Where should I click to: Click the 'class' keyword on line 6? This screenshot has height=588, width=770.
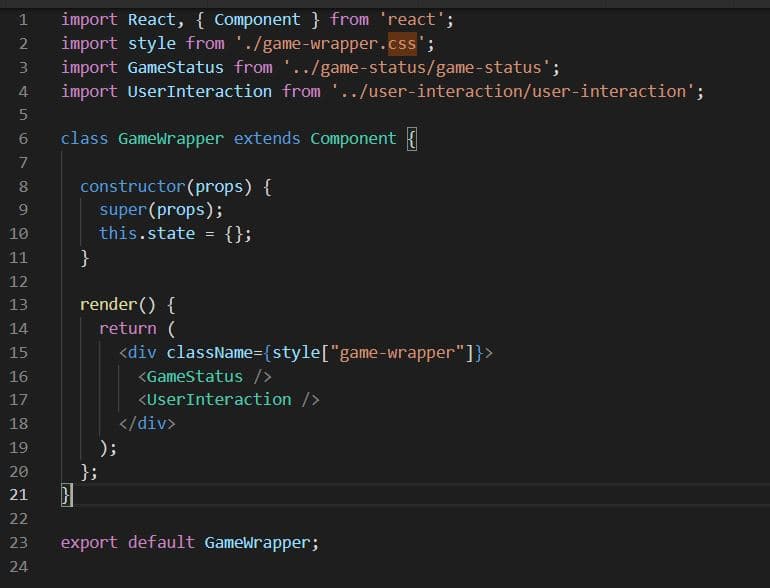(84, 139)
